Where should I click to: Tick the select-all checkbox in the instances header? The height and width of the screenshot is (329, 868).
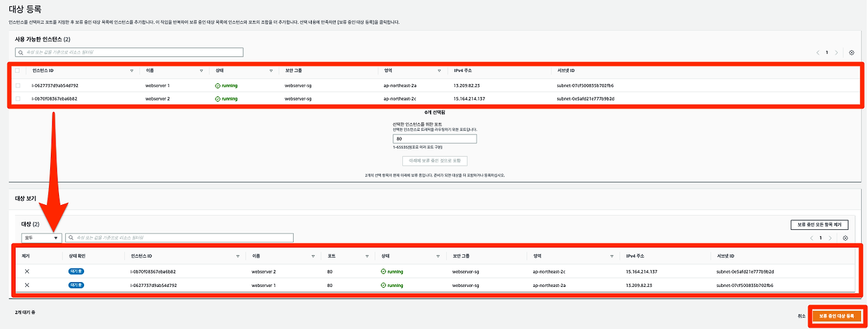pyautogui.click(x=18, y=71)
